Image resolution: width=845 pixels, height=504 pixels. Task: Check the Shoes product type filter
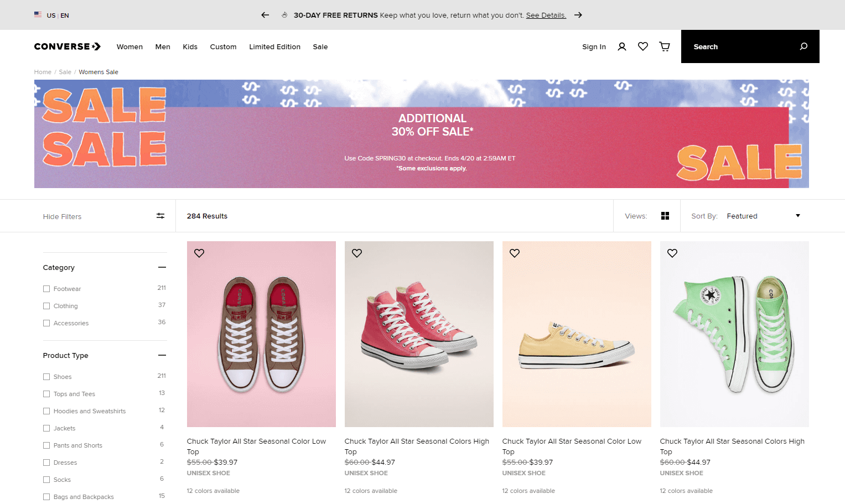coord(46,377)
